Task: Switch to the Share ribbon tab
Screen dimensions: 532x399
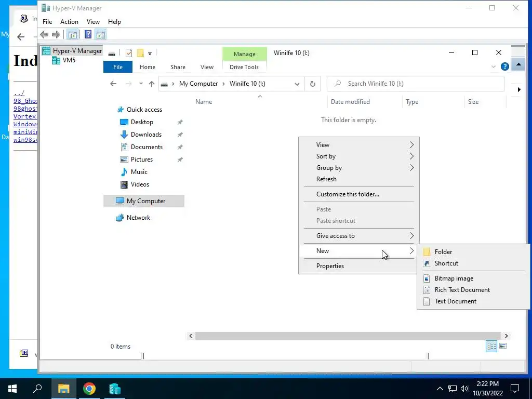Action: coord(178,67)
